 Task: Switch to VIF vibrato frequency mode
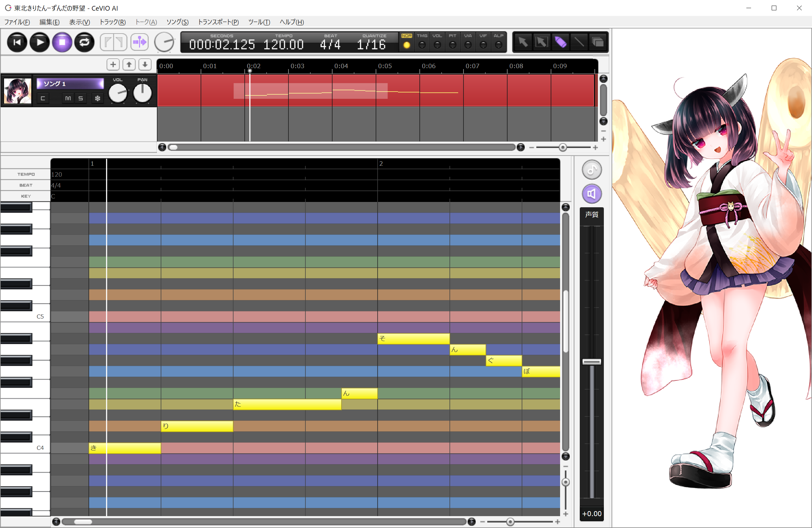coord(484,42)
